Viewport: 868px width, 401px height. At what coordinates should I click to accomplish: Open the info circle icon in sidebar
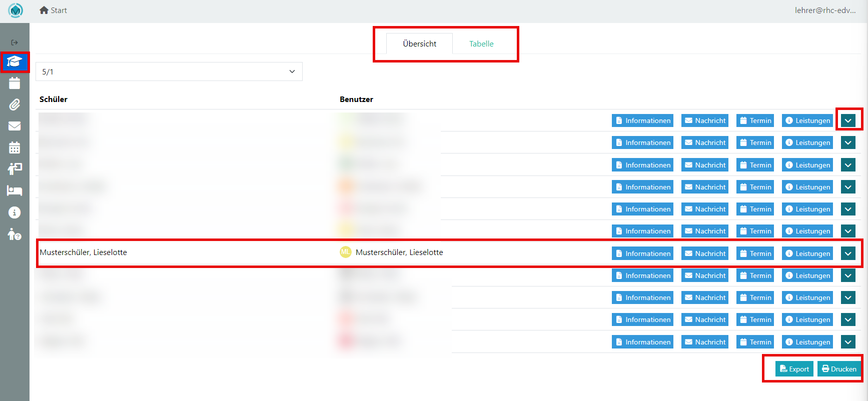15,212
